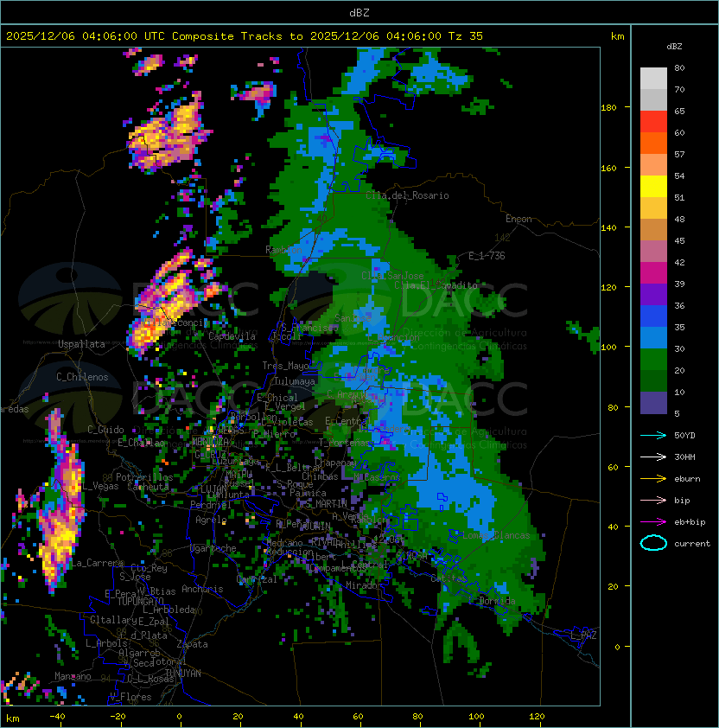Click the 'Tz 35' threshold text in header

[x=466, y=36]
